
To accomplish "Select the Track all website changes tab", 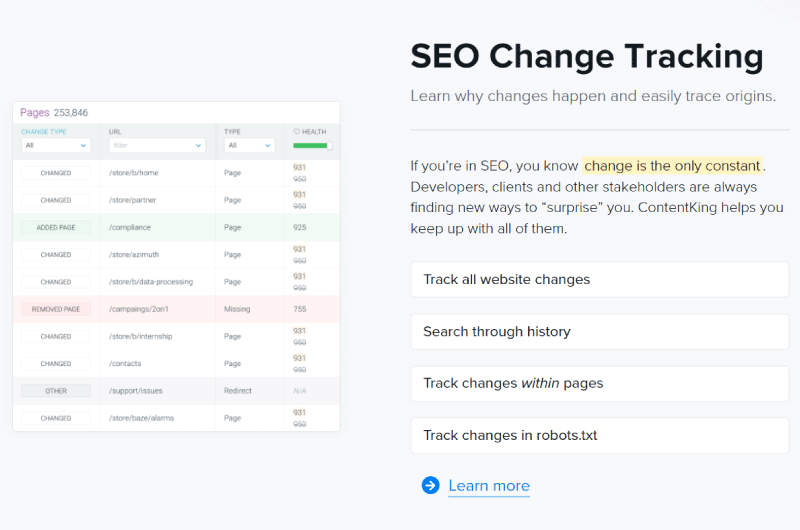I will click(600, 280).
